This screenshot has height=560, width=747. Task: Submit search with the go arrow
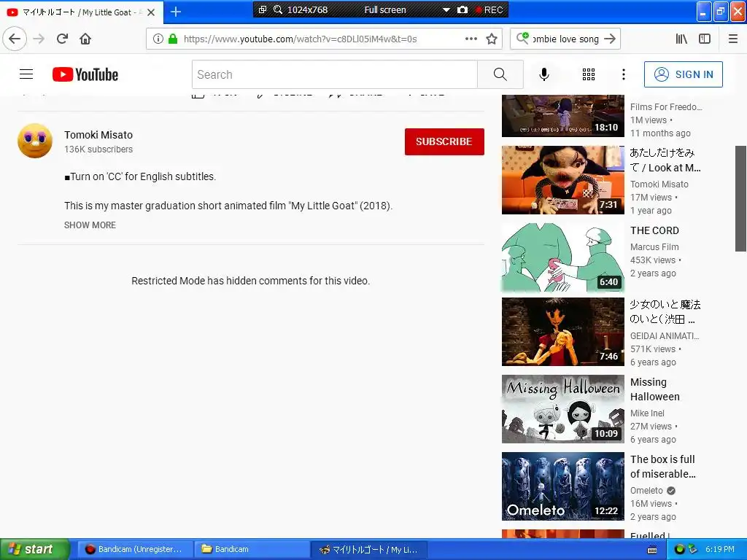click(x=610, y=39)
